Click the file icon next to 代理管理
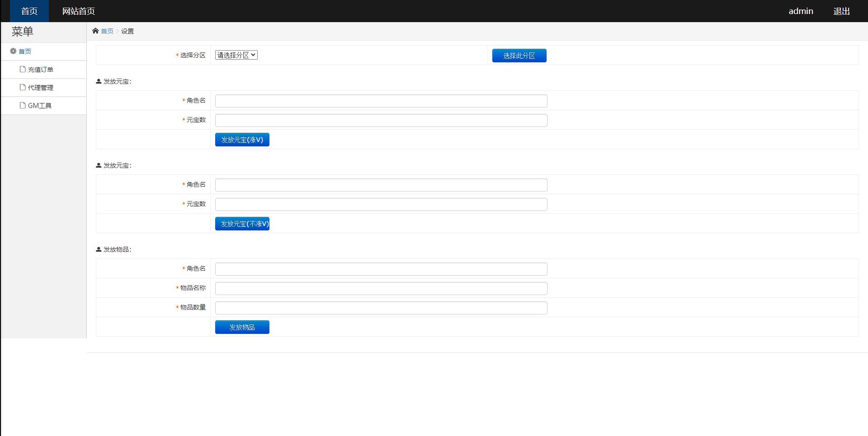Screen dimensions: 868x436 [23, 87]
